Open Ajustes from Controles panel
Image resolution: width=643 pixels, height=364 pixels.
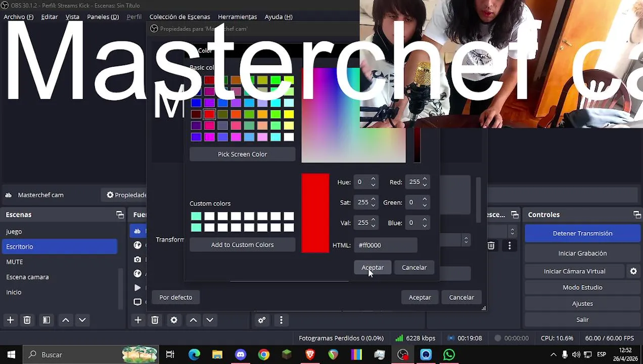click(582, 303)
